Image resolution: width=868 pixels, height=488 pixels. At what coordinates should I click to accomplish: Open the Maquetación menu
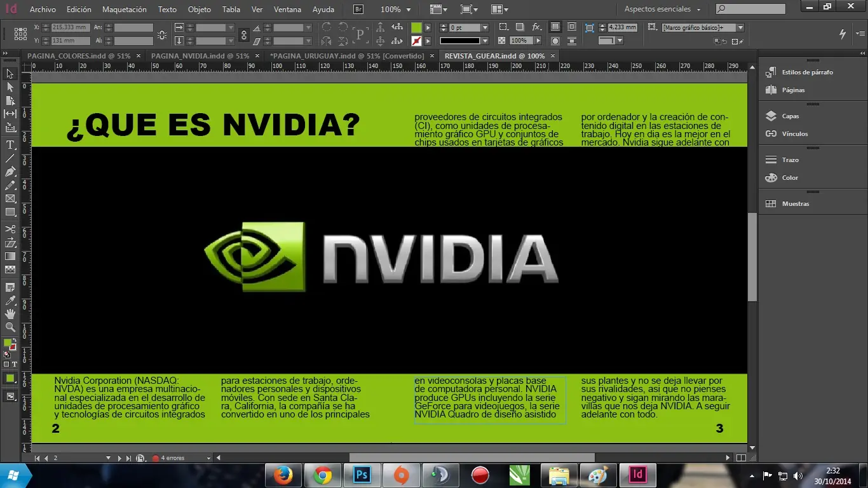pyautogui.click(x=125, y=10)
